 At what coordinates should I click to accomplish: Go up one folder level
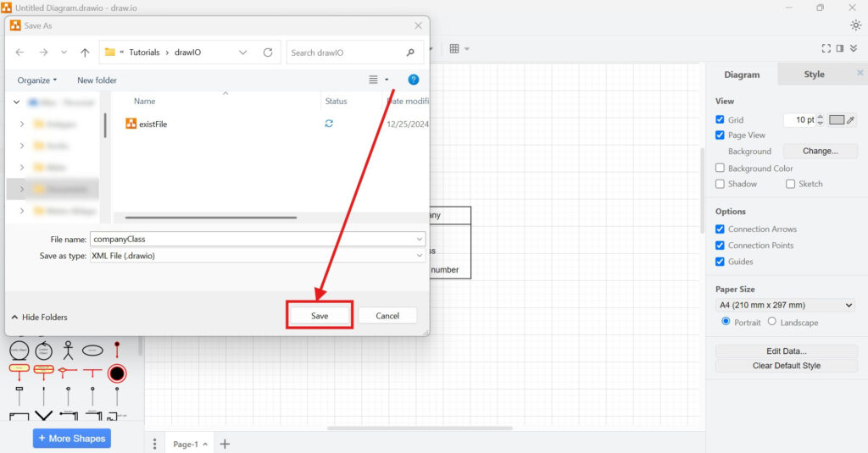point(85,52)
